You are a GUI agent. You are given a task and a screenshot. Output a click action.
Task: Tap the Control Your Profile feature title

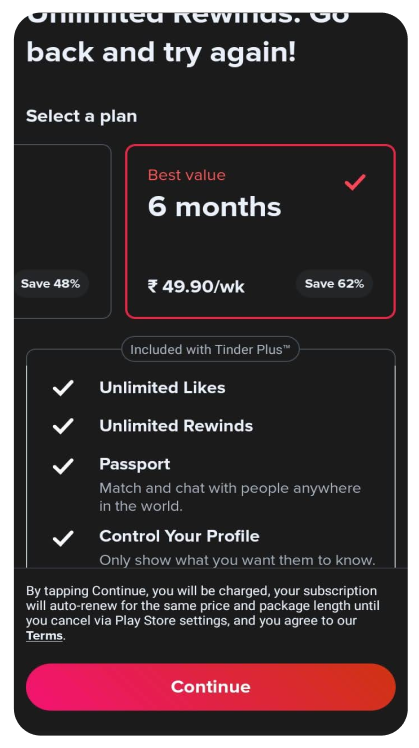tap(179, 536)
